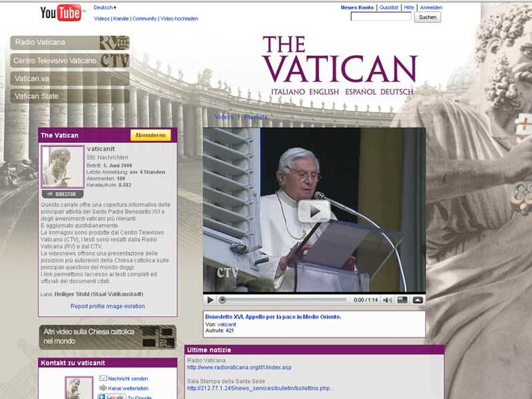This screenshot has width=532, height=399.
Task: Open the Videos link in top navigation
Action: (102, 19)
